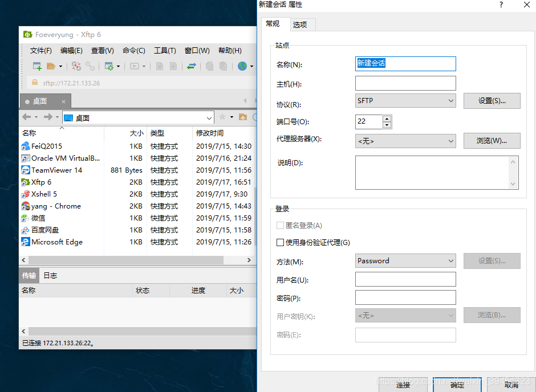This screenshot has height=392, width=536.
Task: Click the 取消 button
Action: coord(511,385)
